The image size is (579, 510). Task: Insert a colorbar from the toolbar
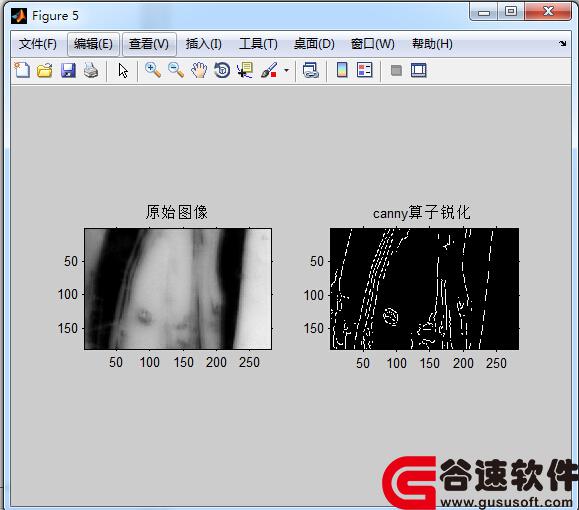(342, 70)
